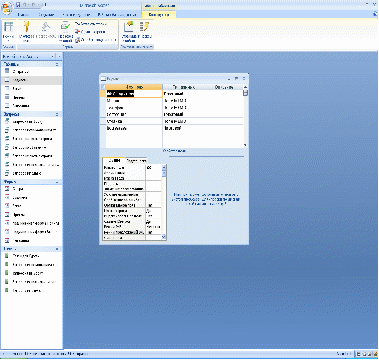The height and width of the screenshot is (360, 379).
Task: Switch to the Database Tools ribbon tab
Action: coord(117,15)
